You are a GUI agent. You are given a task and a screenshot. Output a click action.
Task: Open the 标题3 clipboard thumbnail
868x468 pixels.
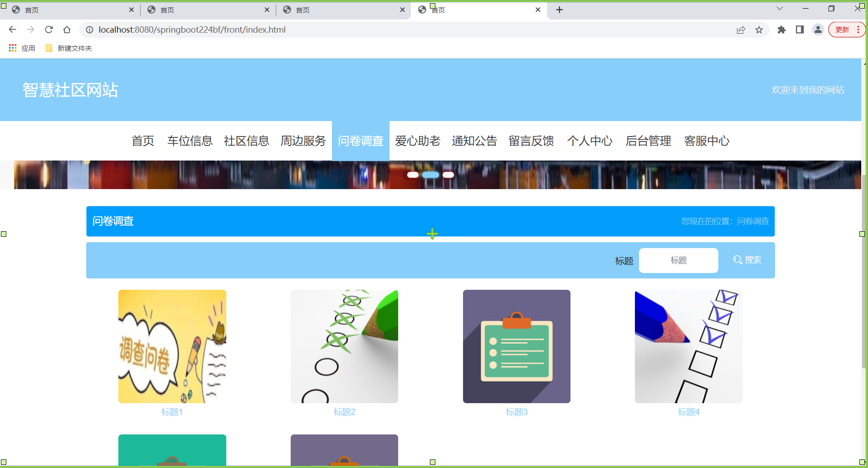click(x=517, y=346)
